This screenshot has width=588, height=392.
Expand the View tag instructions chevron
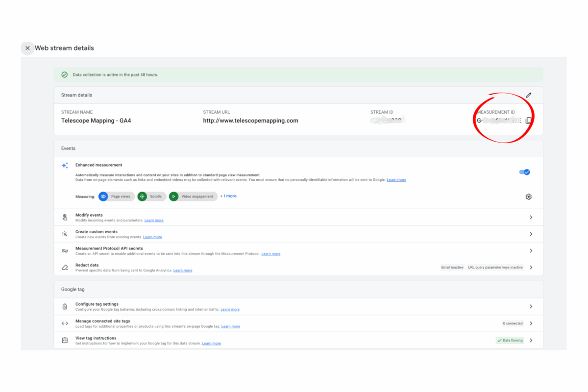531,340
